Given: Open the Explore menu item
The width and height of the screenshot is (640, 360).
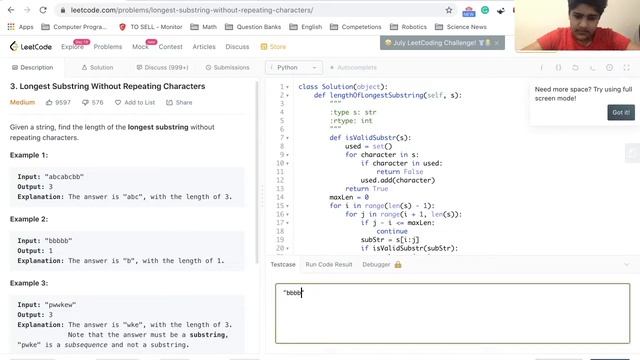Looking at the screenshot, I should click(x=72, y=47).
